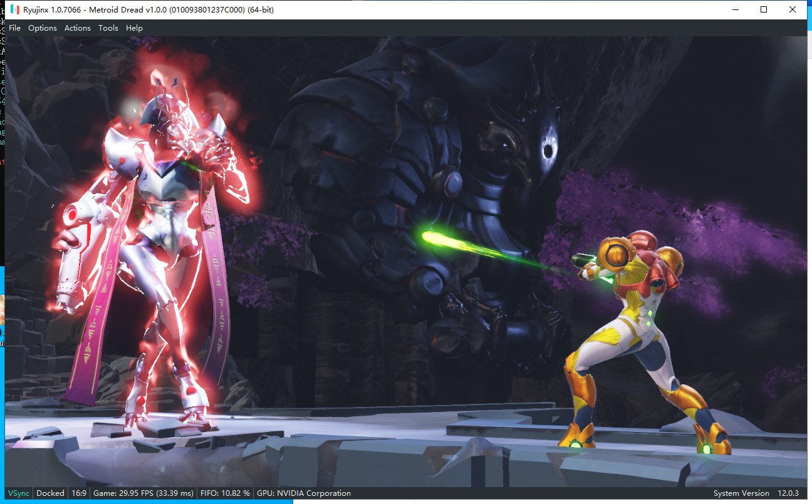Minimize the Ryujinx window
The image size is (812, 504).
(x=736, y=10)
